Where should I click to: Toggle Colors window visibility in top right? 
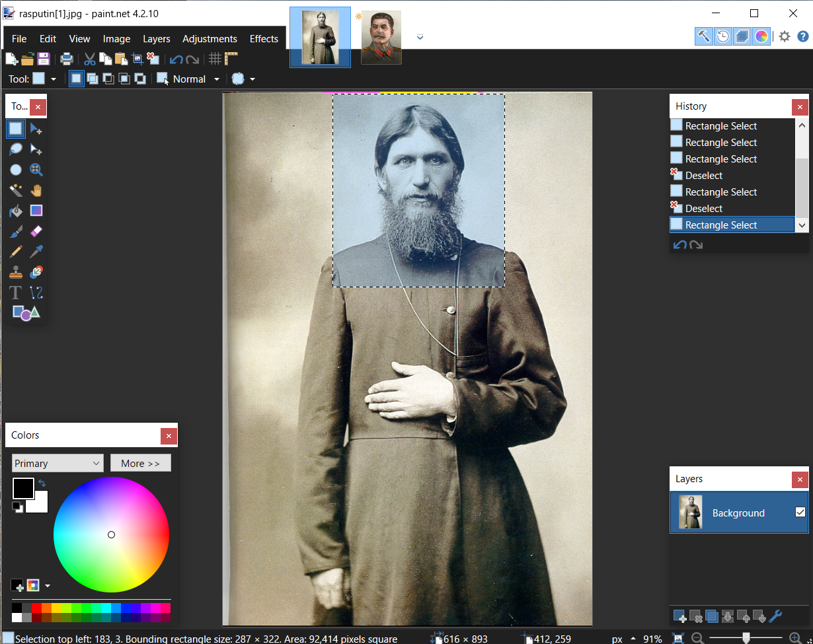pyautogui.click(x=761, y=36)
